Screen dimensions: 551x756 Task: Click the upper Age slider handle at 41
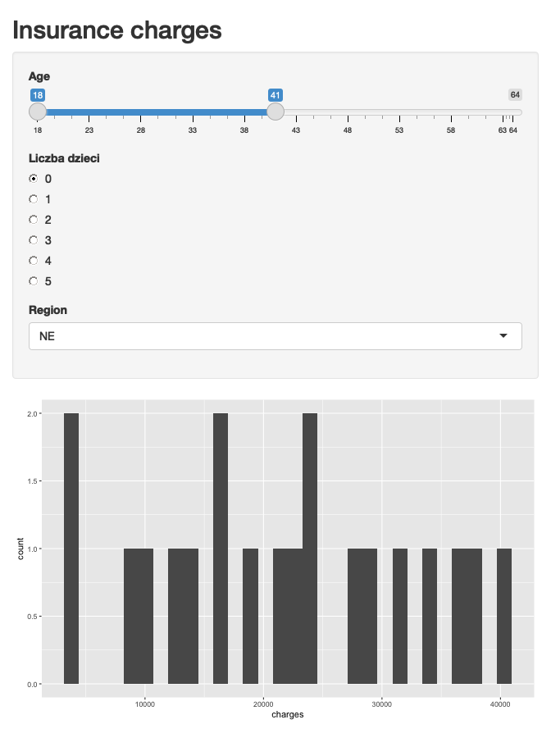tap(275, 112)
